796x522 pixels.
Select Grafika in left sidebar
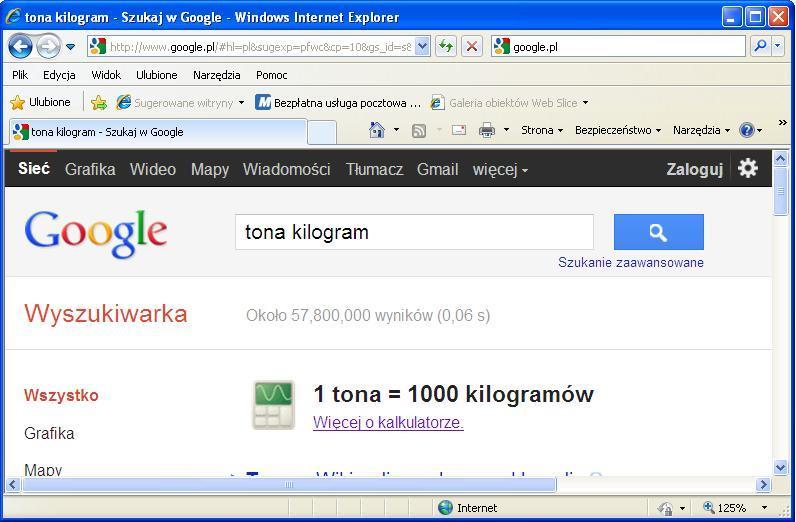click(x=49, y=433)
